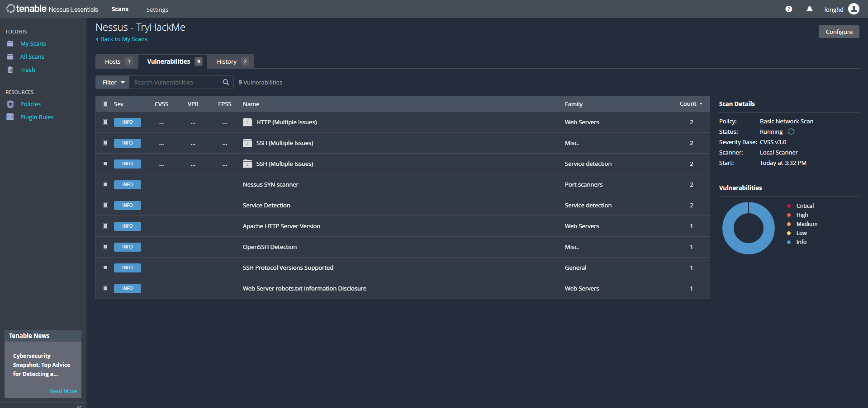868x408 pixels.
Task: Toggle the select-all checkbox in table header
Action: [105, 104]
